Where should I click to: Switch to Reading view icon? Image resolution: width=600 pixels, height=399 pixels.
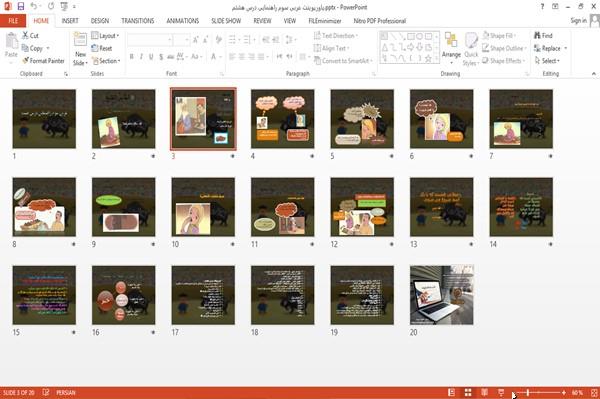484,392
